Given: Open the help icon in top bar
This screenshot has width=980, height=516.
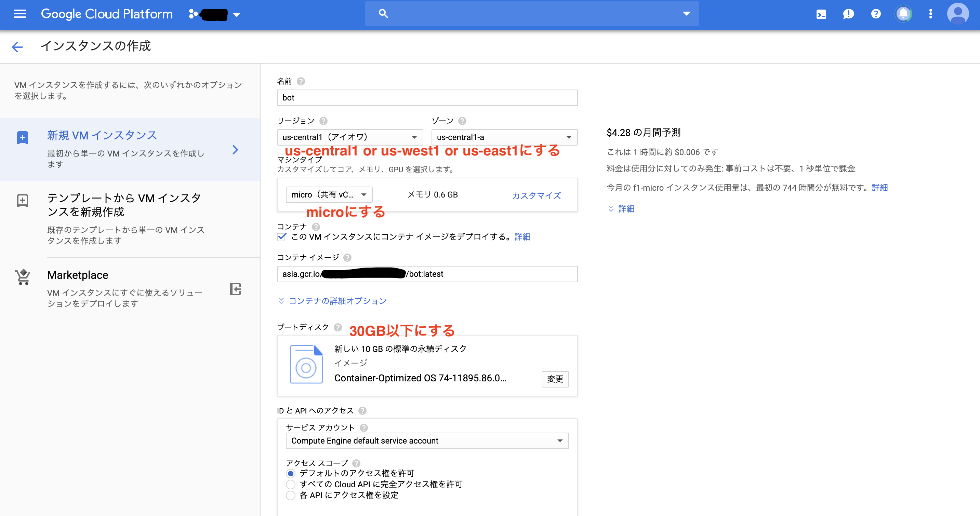Looking at the screenshot, I should pyautogui.click(x=876, y=14).
